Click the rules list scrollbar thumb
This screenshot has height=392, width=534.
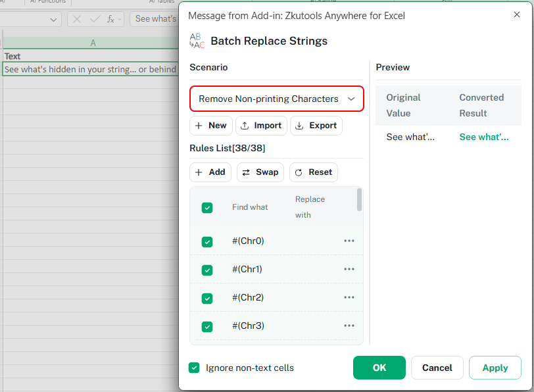pos(359,199)
